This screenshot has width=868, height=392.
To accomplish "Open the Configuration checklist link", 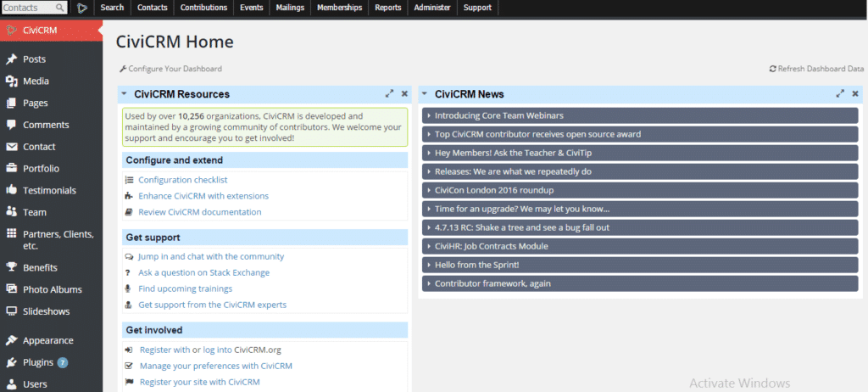I will point(183,180).
